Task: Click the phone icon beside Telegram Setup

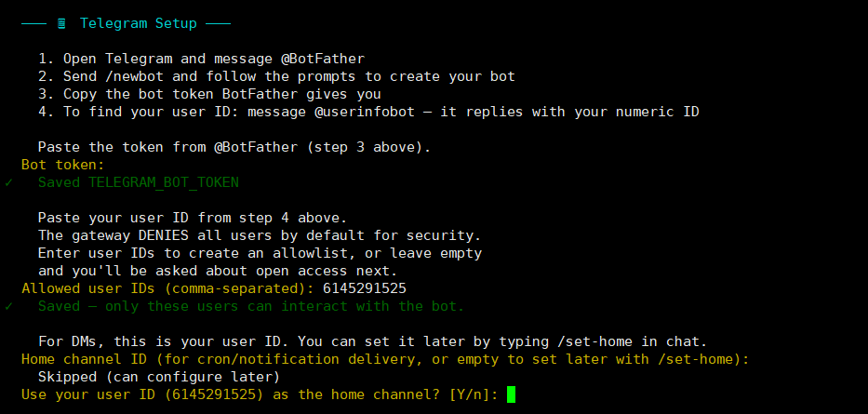Action: tap(61, 23)
